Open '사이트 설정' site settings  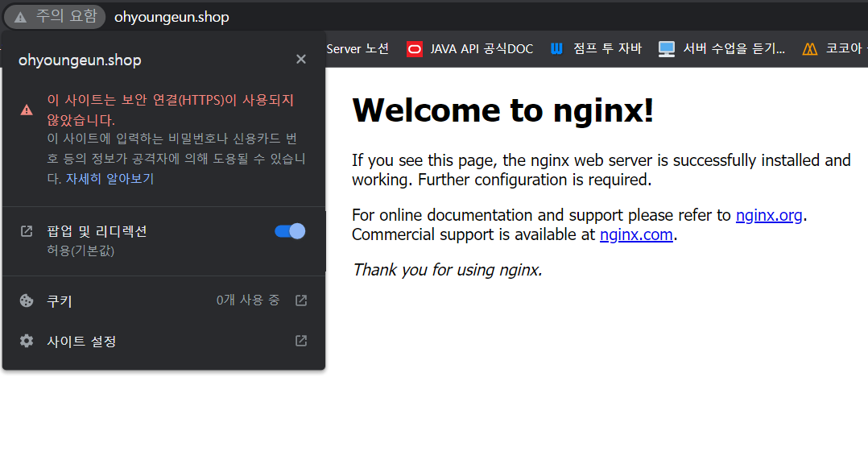click(164, 341)
